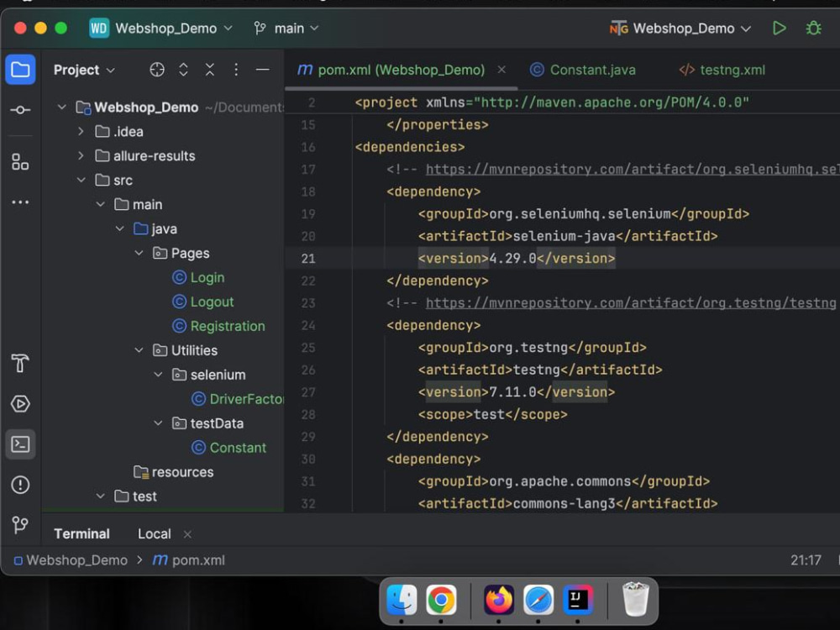Viewport: 840px width, 630px height.
Task: Open the main branch dropdown
Action: coord(286,28)
